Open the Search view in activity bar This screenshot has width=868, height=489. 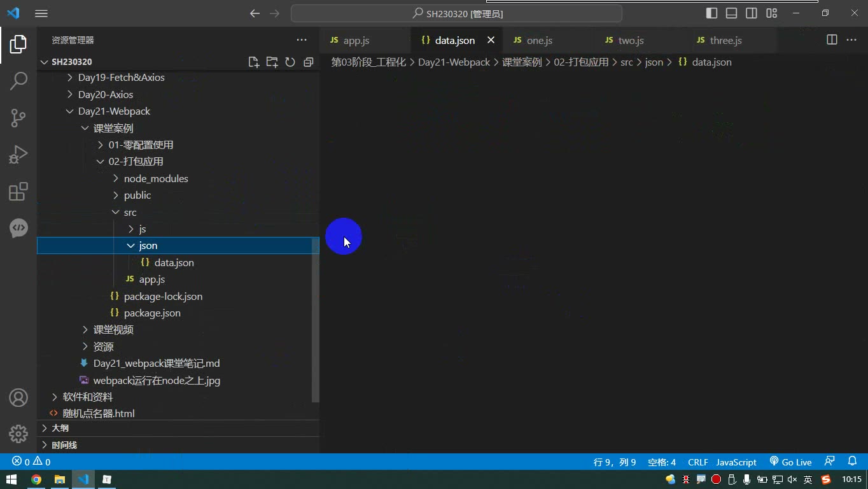click(18, 80)
